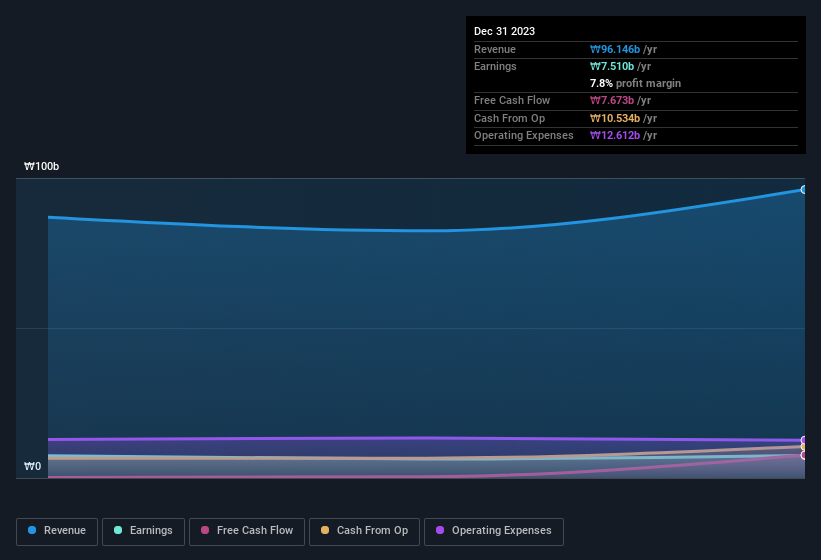Viewport: 821px width, 560px height.
Task: Click the Free Cash Flow pink endpoint marker
Action: pos(803,455)
